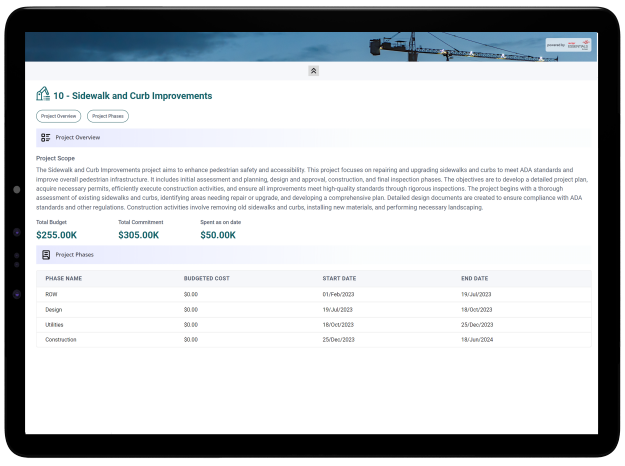Viewport: 625px width, 466px height.
Task: Switch to the Project Phases tab pill
Action: (107, 116)
